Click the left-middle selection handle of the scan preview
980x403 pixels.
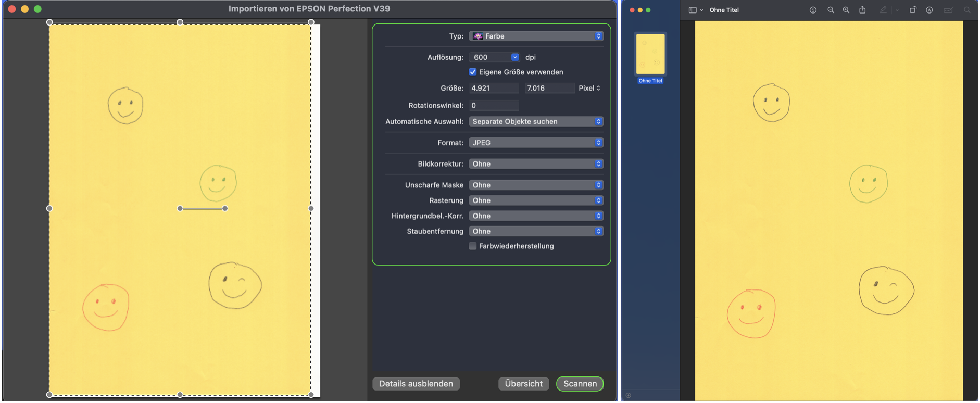[49, 208]
